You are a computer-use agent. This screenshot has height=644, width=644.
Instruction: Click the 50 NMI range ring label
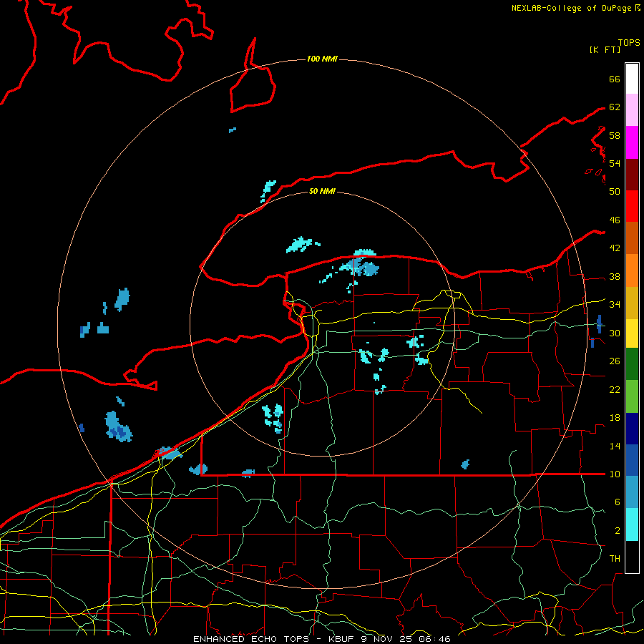point(322,191)
